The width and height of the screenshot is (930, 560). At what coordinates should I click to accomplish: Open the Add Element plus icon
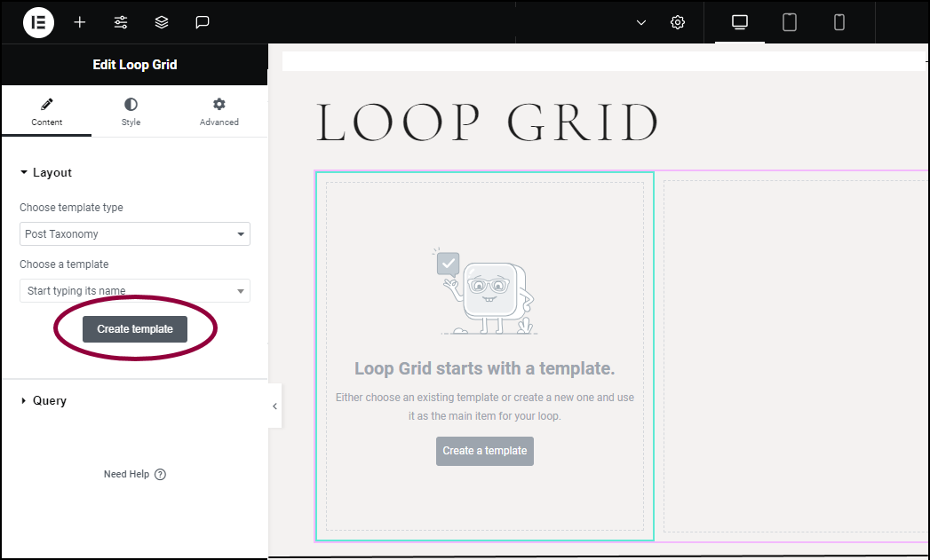point(79,22)
